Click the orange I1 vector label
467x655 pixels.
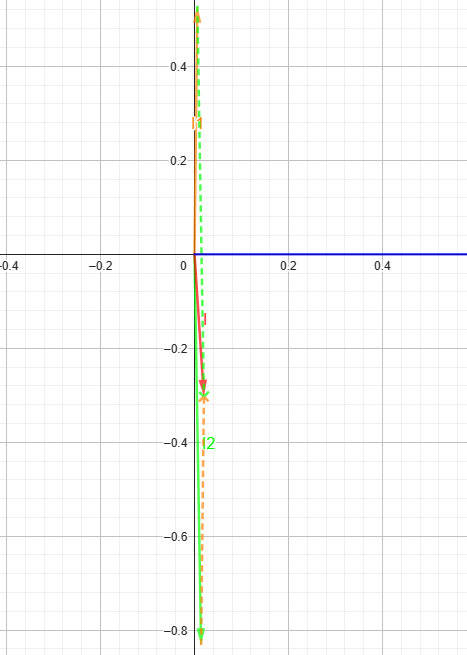pyautogui.click(x=197, y=123)
